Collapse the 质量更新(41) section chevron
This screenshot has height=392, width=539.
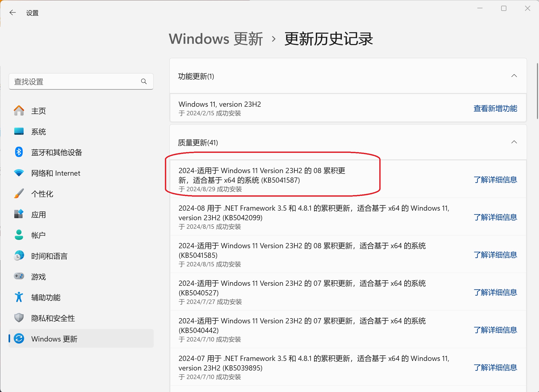[514, 142]
